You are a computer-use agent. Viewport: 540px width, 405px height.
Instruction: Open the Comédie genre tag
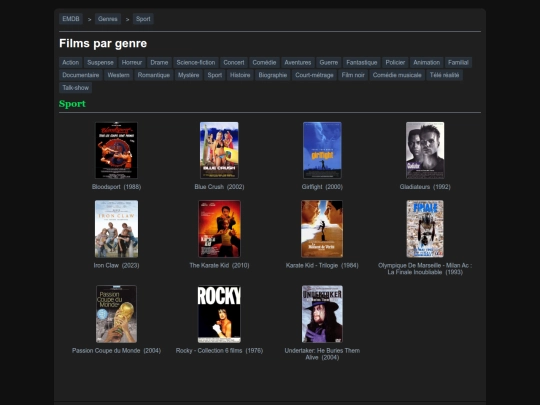coord(264,63)
